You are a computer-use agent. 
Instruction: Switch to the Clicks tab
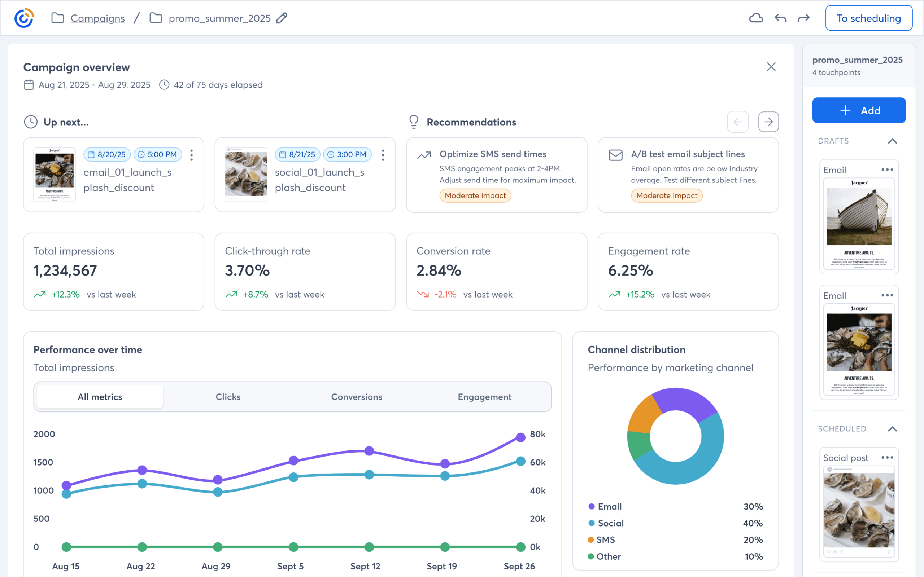228,397
